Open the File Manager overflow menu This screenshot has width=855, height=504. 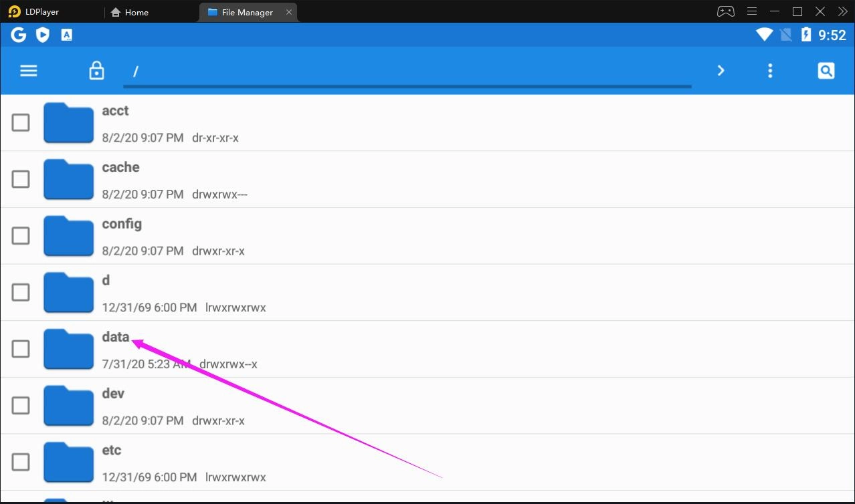pyautogui.click(x=770, y=70)
